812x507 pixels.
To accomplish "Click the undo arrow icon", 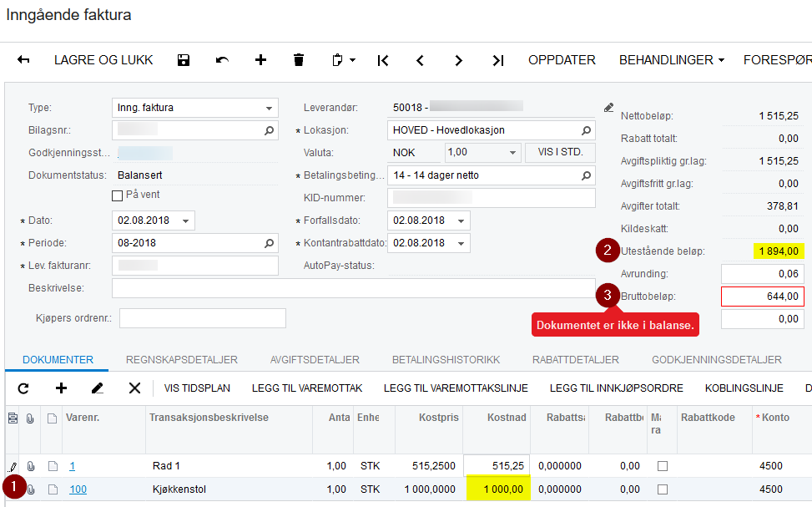I will coord(222,60).
